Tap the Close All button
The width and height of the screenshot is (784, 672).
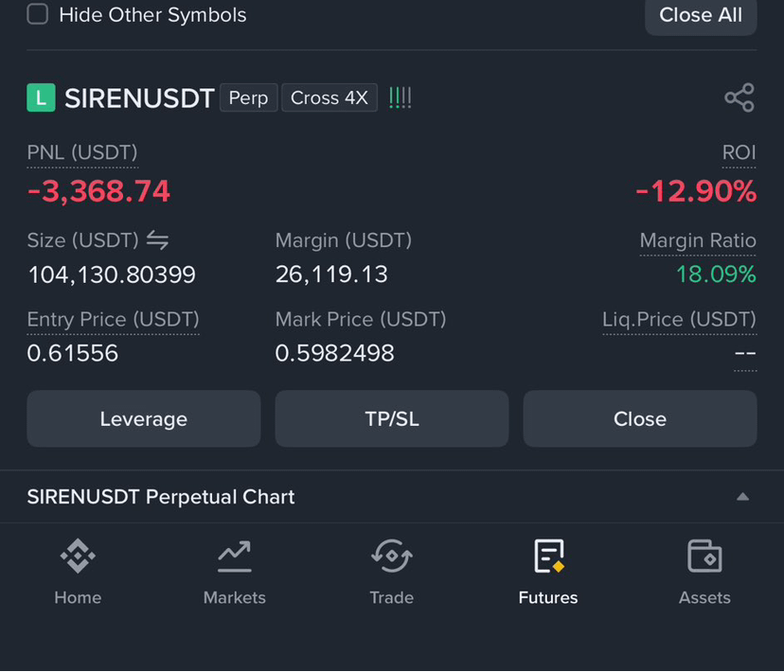point(701,15)
